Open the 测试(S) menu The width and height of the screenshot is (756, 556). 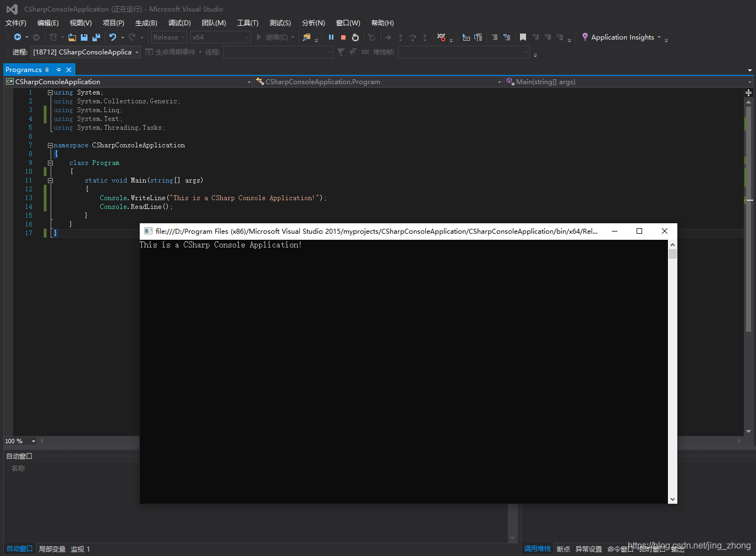[280, 23]
